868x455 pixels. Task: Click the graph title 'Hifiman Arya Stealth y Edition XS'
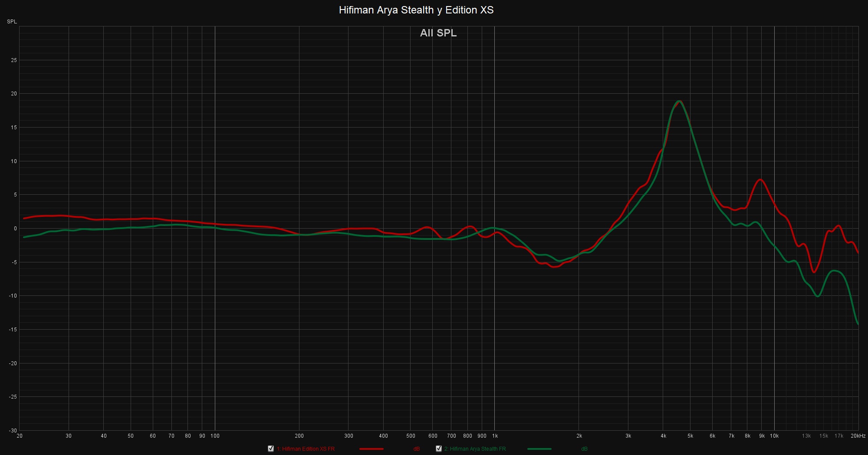click(x=416, y=10)
